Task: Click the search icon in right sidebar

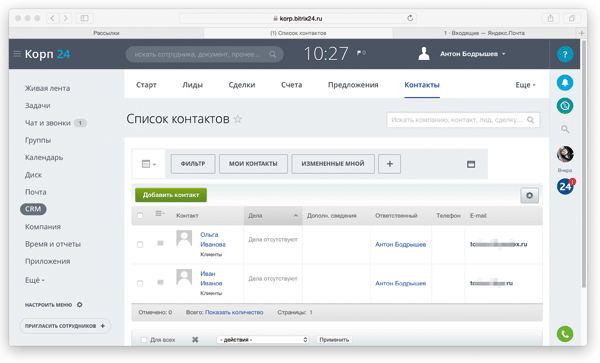Action: (x=565, y=129)
